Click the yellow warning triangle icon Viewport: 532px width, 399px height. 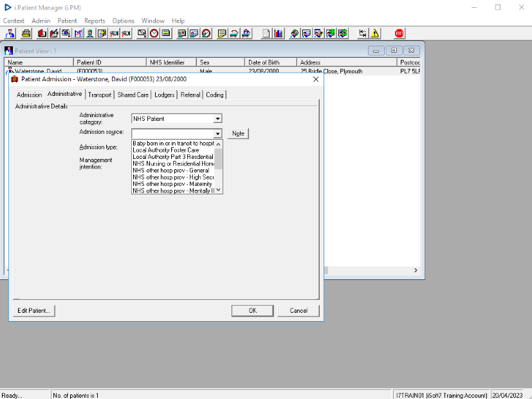pos(375,33)
